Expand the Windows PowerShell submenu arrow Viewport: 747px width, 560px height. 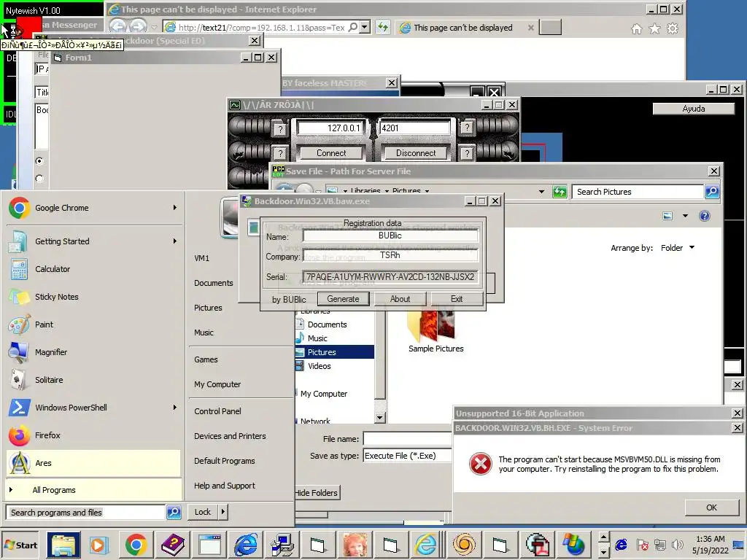(x=175, y=408)
